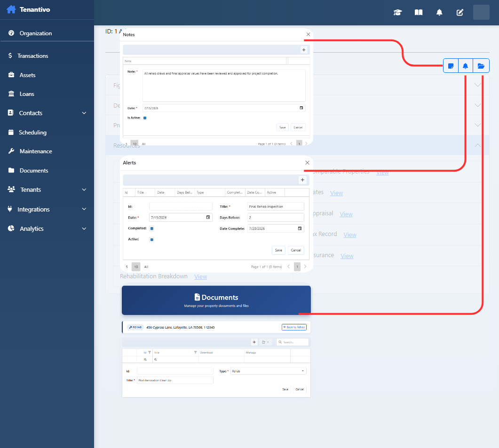
Task: Go to previous page in Alerts pager
Action: [289, 267]
